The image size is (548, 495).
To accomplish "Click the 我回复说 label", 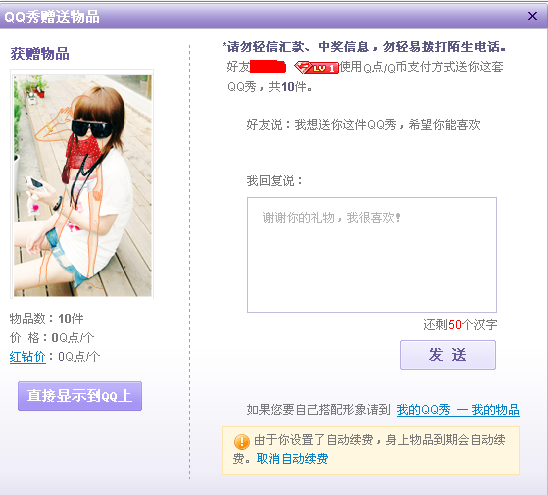I will (275, 181).
